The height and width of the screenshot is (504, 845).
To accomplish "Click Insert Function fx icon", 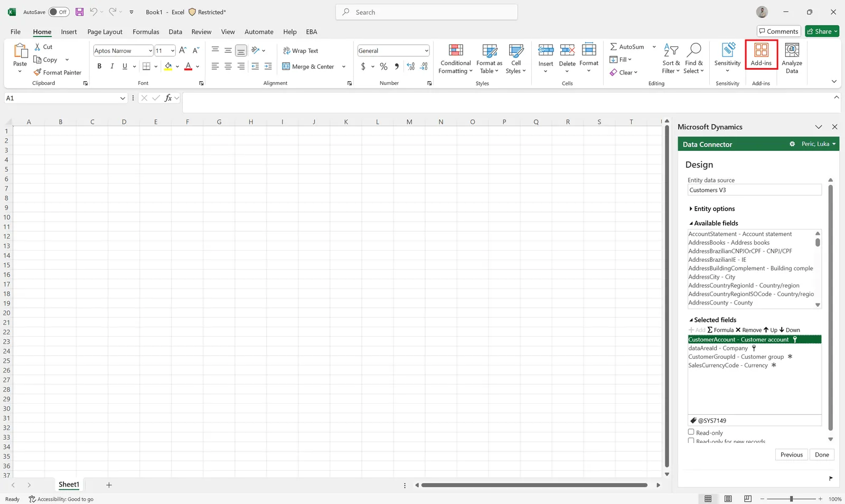I will point(168,98).
